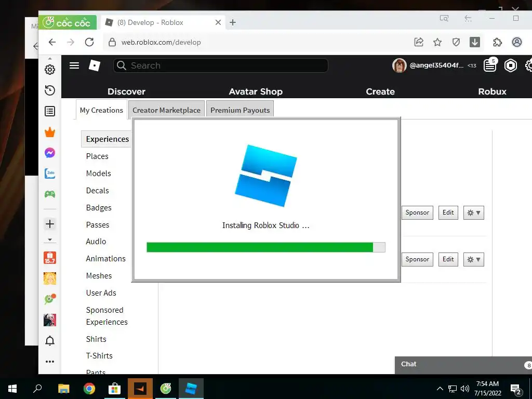Viewport: 532px width, 399px height.
Task: Select Meshes category
Action: 99,276
